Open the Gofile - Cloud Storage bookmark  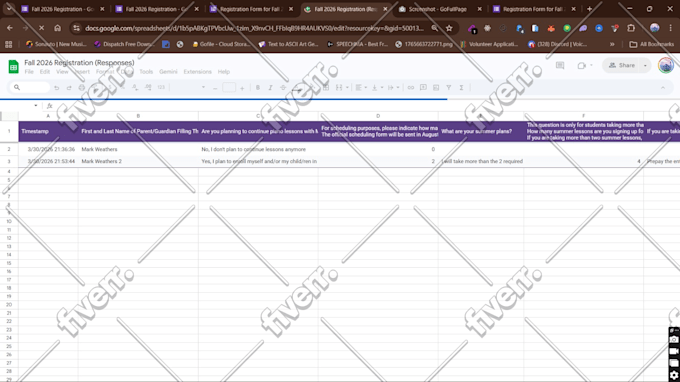click(221, 44)
